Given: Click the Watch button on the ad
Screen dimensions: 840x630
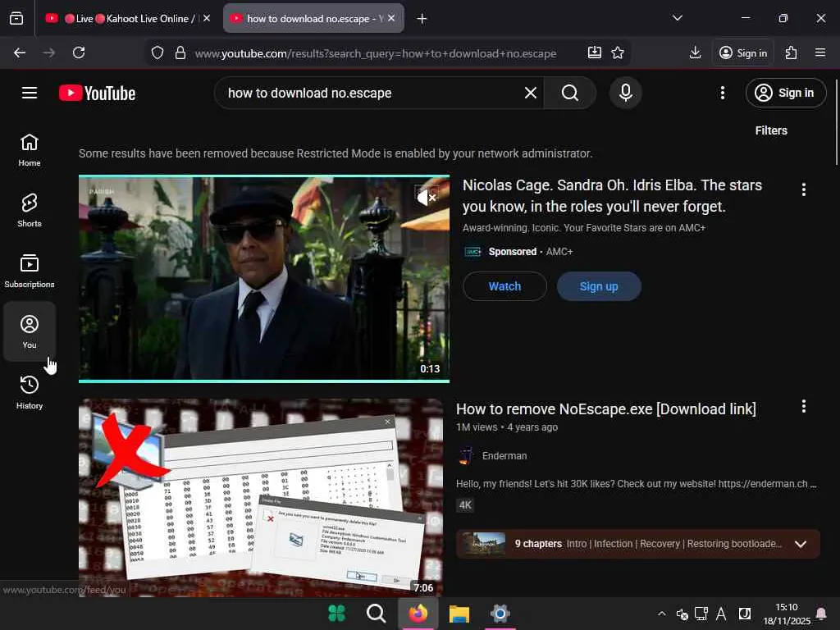Looking at the screenshot, I should click(504, 286).
